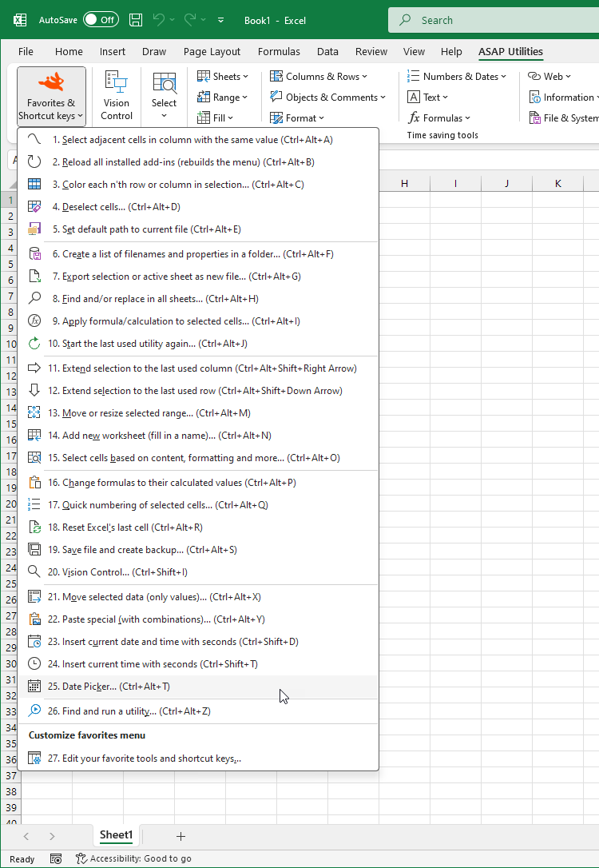Image resolution: width=599 pixels, height=868 pixels.
Task: Open the Fill dropdown
Action: 216,118
